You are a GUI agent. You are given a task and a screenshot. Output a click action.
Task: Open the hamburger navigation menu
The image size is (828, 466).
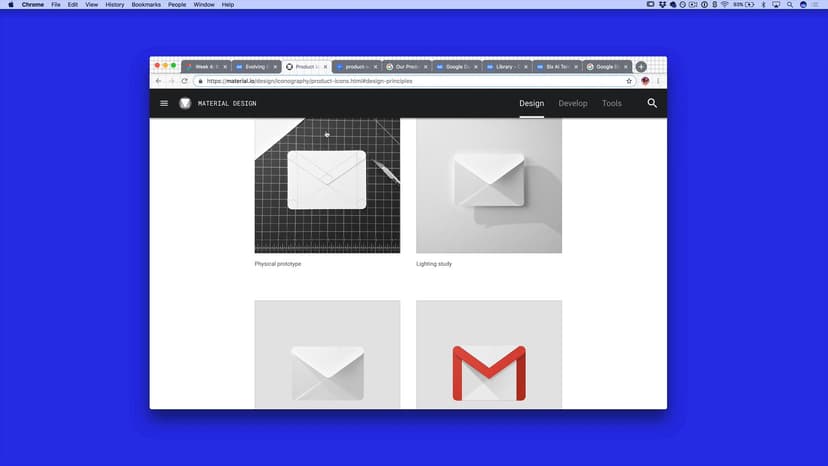click(164, 103)
